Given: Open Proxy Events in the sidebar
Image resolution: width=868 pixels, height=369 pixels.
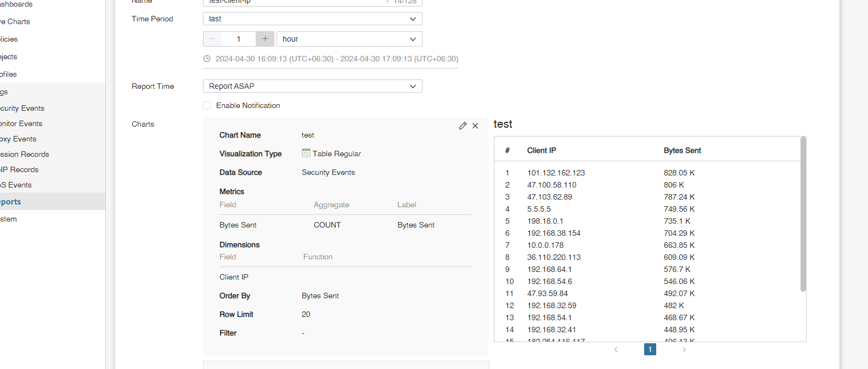Looking at the screenshot, I should [19, 139].
